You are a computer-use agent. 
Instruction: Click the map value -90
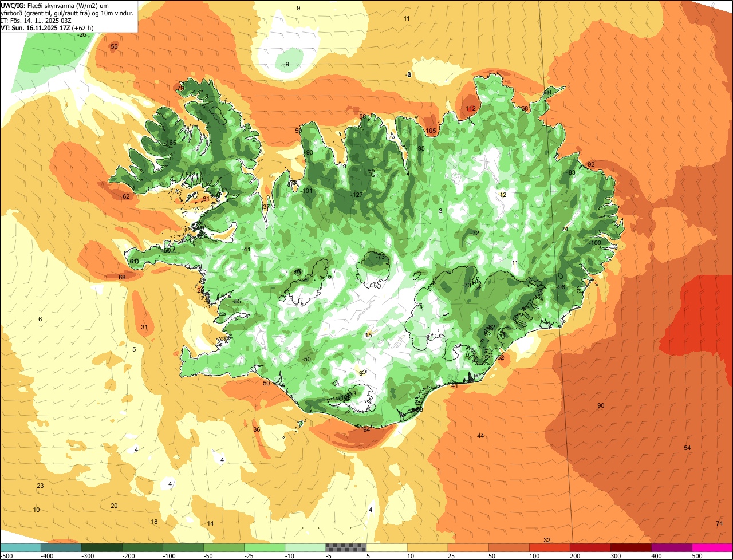point(308,152)
